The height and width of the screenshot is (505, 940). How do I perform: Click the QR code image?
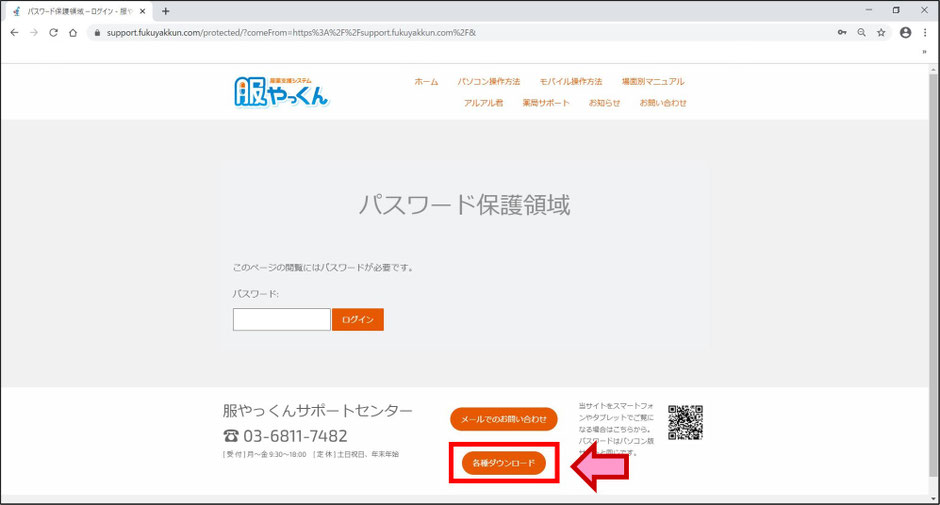685,422
